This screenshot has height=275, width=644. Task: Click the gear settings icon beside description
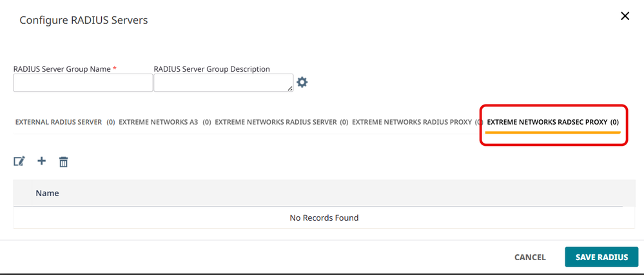[x=302, y=83]
